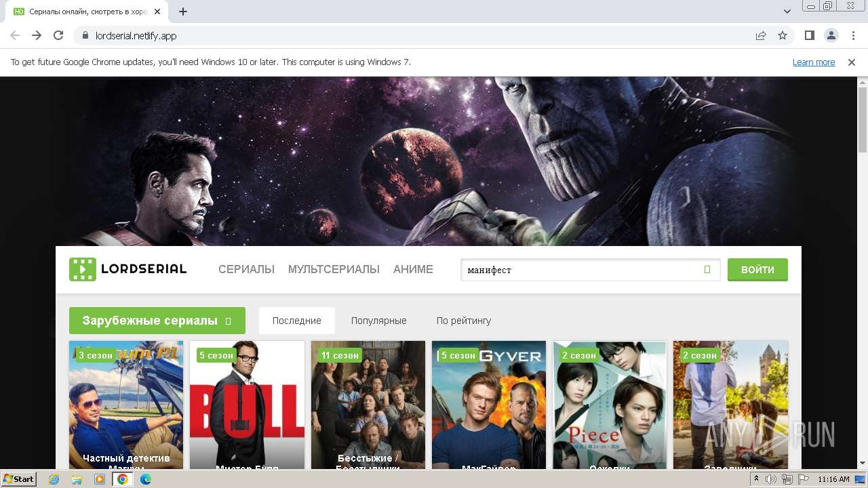This screenshot has width=868, height=488.
Task: Open the Bull series poster
Action: point(247,405)
